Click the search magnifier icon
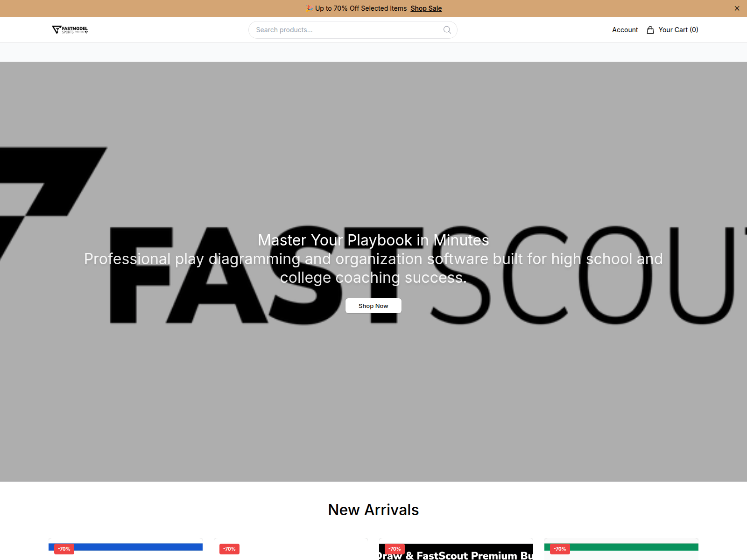 click(447, 30)
